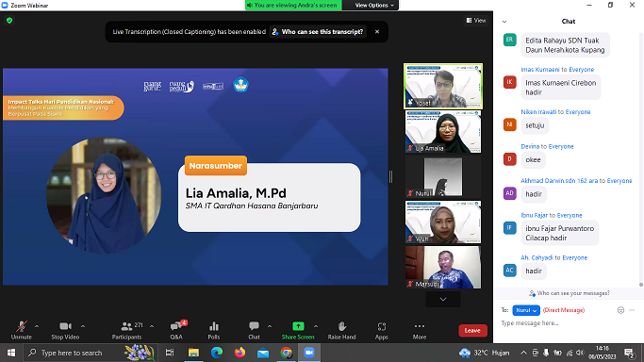The image size is (644, 362).
Task: Click the red Leave button
Action: tap(472, 330)
